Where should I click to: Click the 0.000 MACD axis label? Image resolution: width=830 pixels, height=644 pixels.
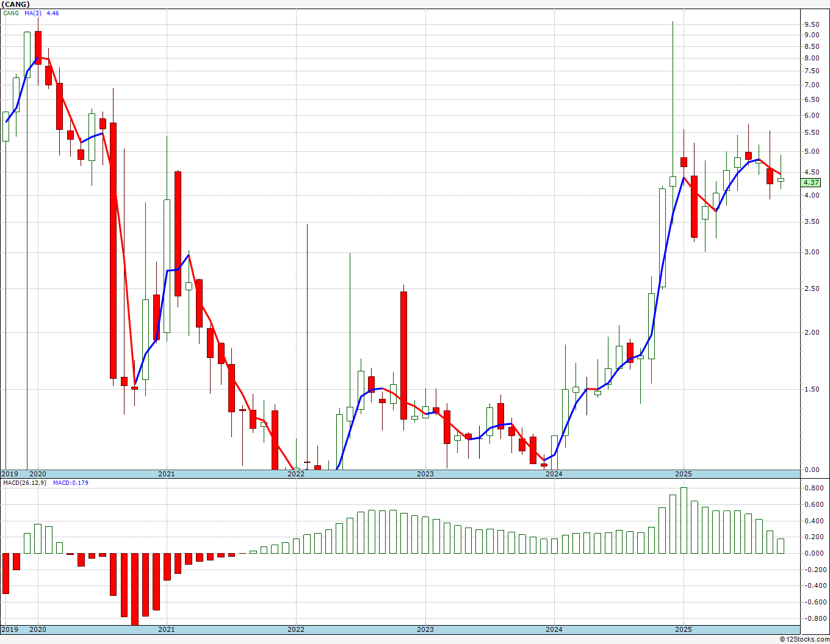(x=813, y=553)
